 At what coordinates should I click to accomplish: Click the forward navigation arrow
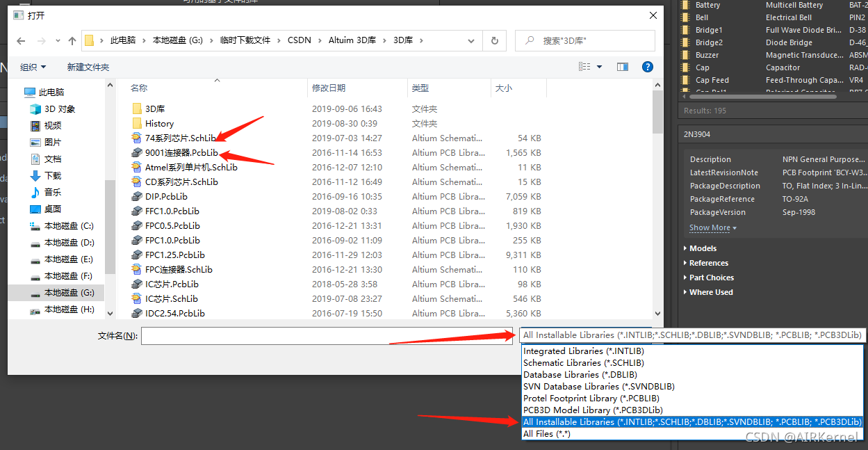42,41
